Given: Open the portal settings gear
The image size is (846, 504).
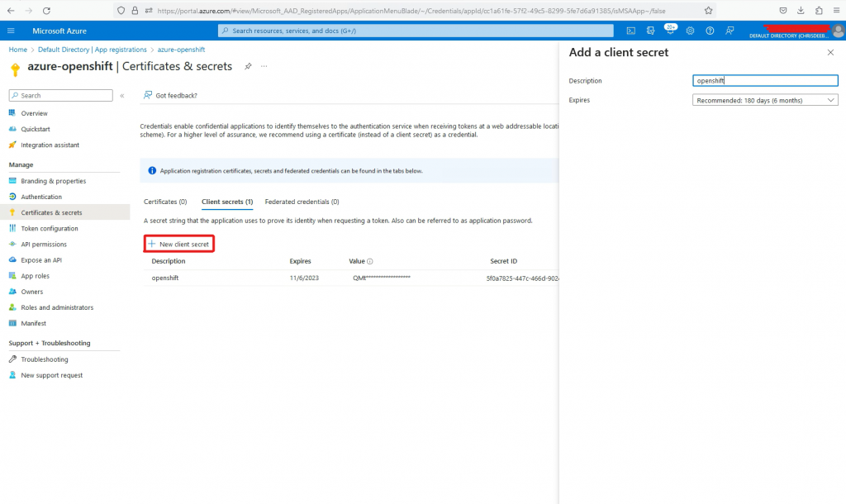Looking at the screenshot, I should point(690,31).
